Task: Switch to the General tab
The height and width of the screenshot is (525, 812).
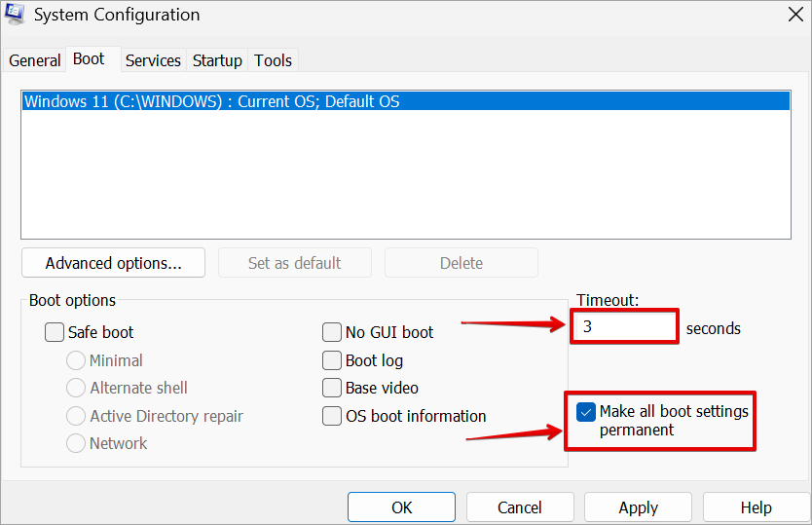Action: click(35, 60)
